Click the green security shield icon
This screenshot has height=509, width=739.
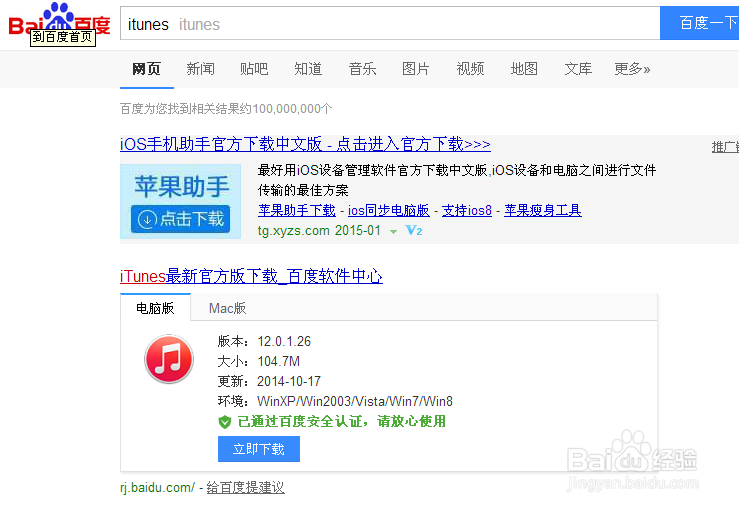225,422
